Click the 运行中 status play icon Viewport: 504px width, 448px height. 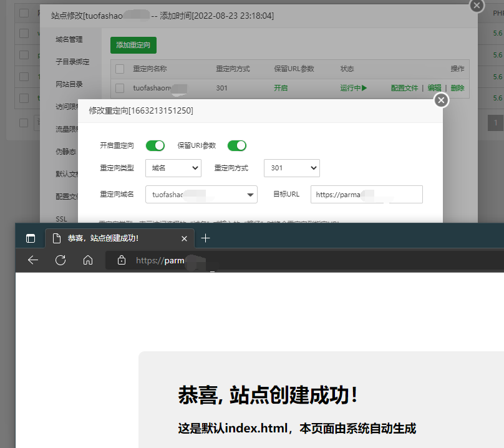(364, 88)
